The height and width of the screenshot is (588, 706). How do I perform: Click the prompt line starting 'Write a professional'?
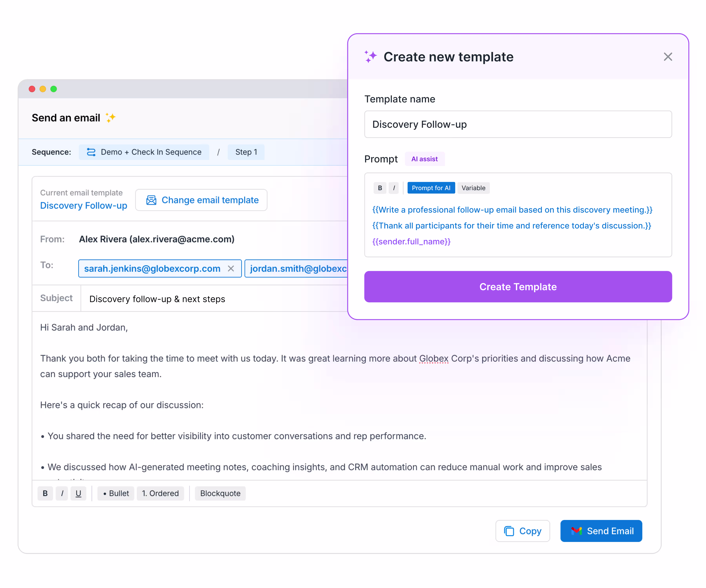click(x=512, y=210)
